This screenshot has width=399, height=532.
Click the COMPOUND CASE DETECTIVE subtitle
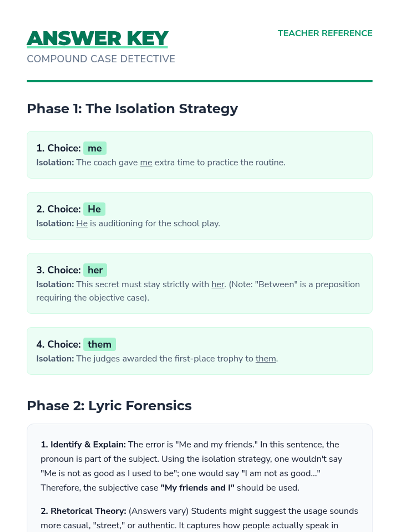pyautogui.click(x=101, y=59)
